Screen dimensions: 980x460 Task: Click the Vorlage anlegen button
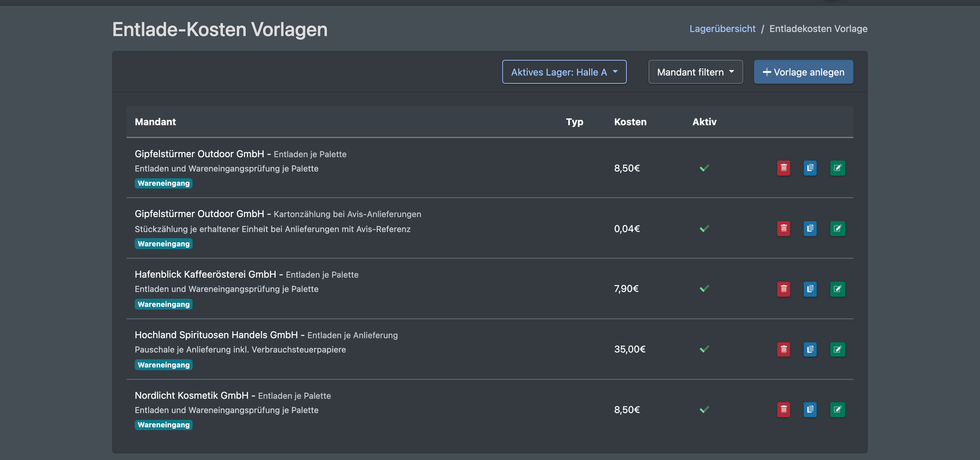click(803, 72)
